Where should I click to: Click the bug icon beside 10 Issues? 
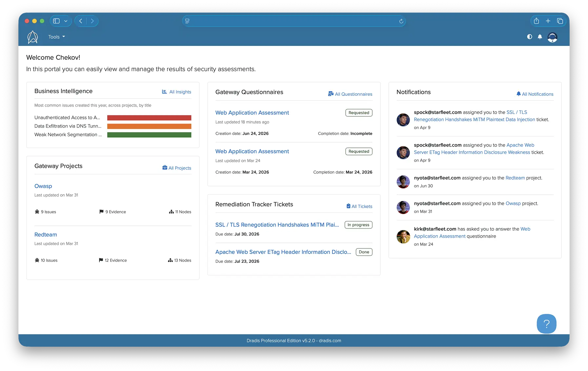(37, 260)
